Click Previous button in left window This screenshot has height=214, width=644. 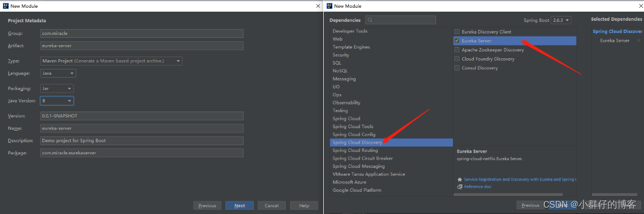[207, 206]
